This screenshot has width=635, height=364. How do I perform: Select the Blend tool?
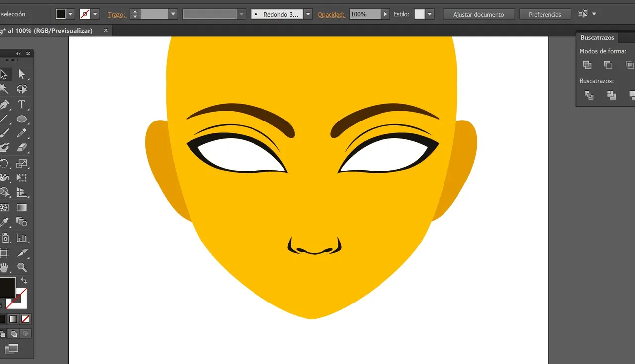coord(22,222)
